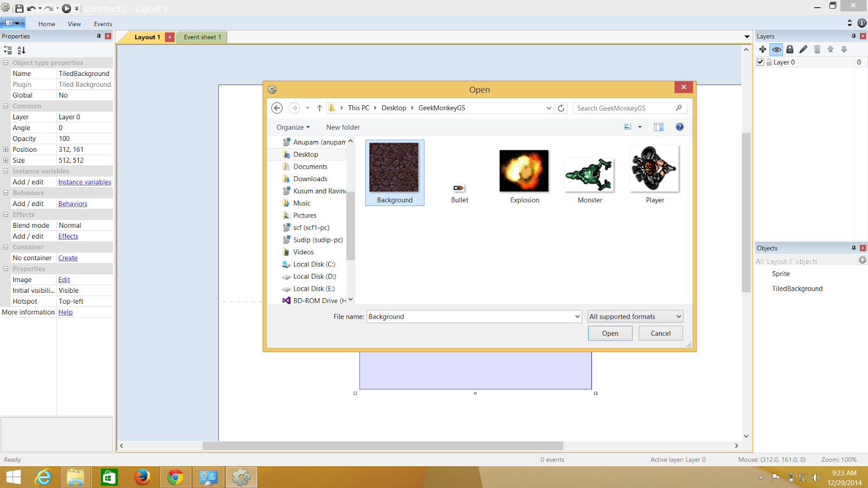Expand the File name combo box
Screen dimensions: 868x488
tap(577, 316)
